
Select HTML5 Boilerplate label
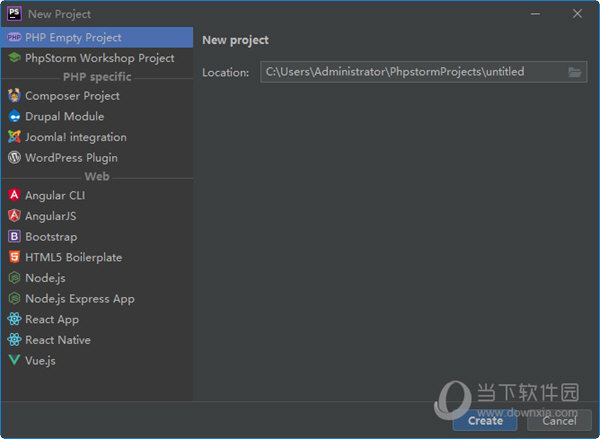(x=74, y=257)
